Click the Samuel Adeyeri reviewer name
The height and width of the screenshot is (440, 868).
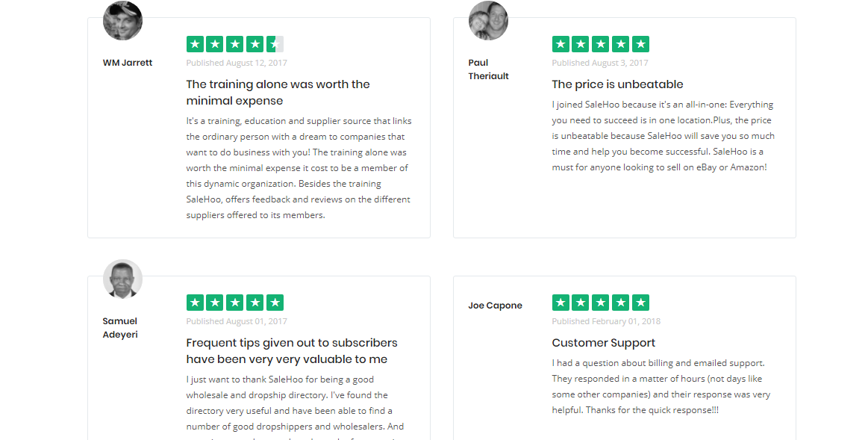pyautogui.click(x=120, y=328)
